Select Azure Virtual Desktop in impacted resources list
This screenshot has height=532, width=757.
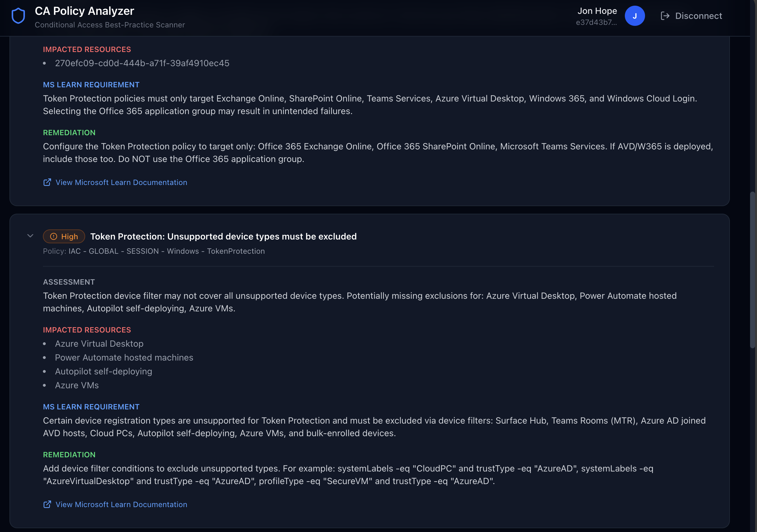click(99, 344)
